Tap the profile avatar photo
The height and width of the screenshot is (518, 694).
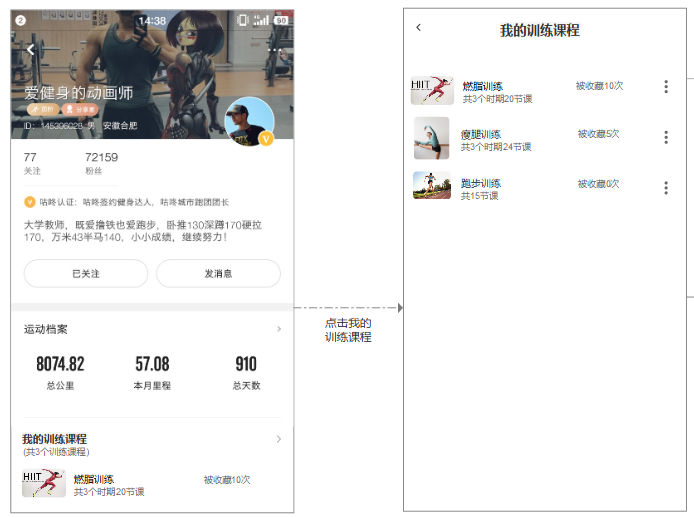coord(249,121)
